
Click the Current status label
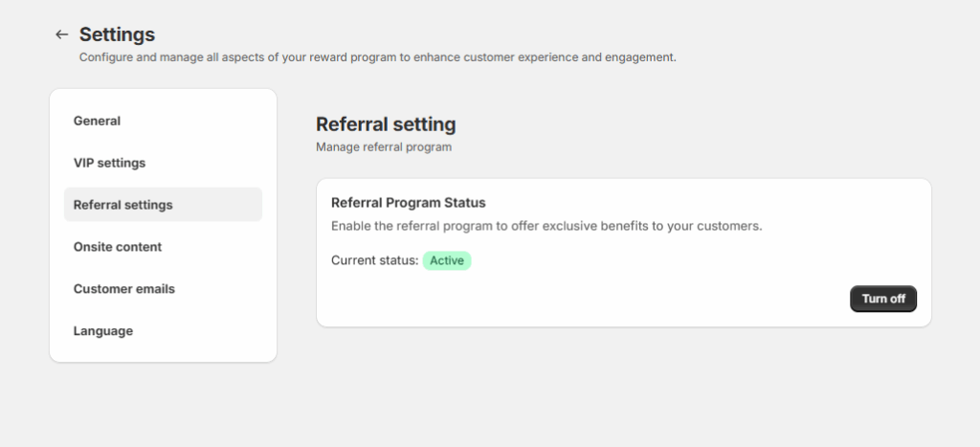374,260
